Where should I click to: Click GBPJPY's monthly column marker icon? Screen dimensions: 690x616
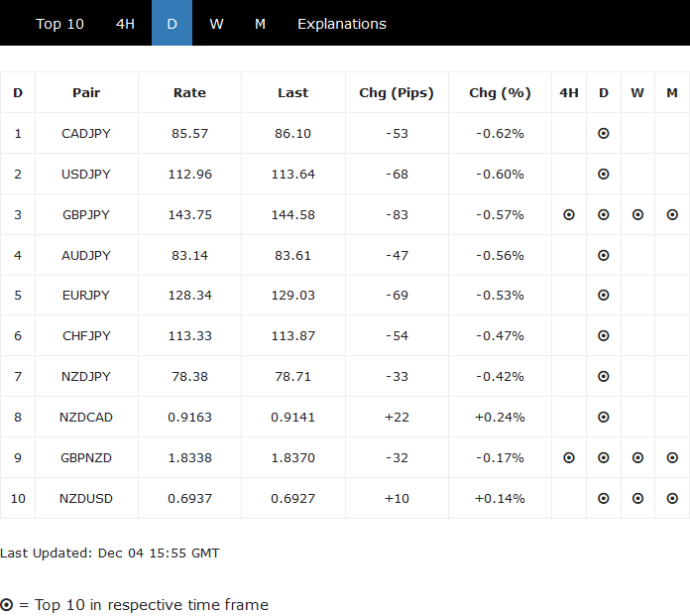tap(672, 214)
